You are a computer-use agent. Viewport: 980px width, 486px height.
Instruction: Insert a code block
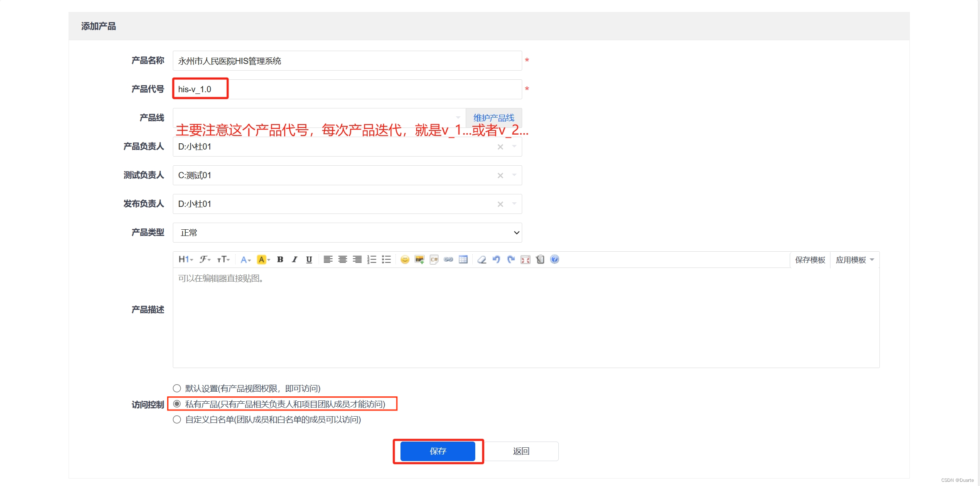click(434, 260)
